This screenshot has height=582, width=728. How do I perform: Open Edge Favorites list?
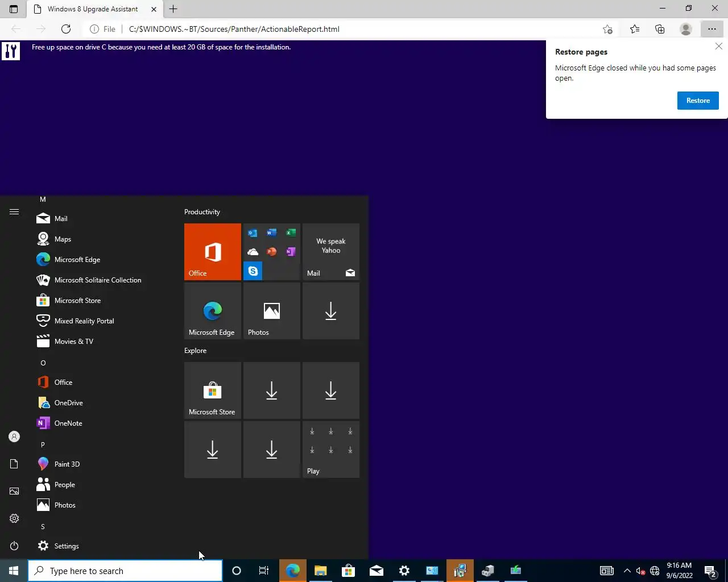[635, 29]
